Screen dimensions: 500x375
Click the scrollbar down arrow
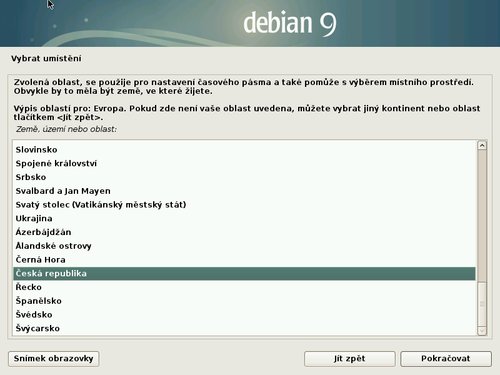482,331
